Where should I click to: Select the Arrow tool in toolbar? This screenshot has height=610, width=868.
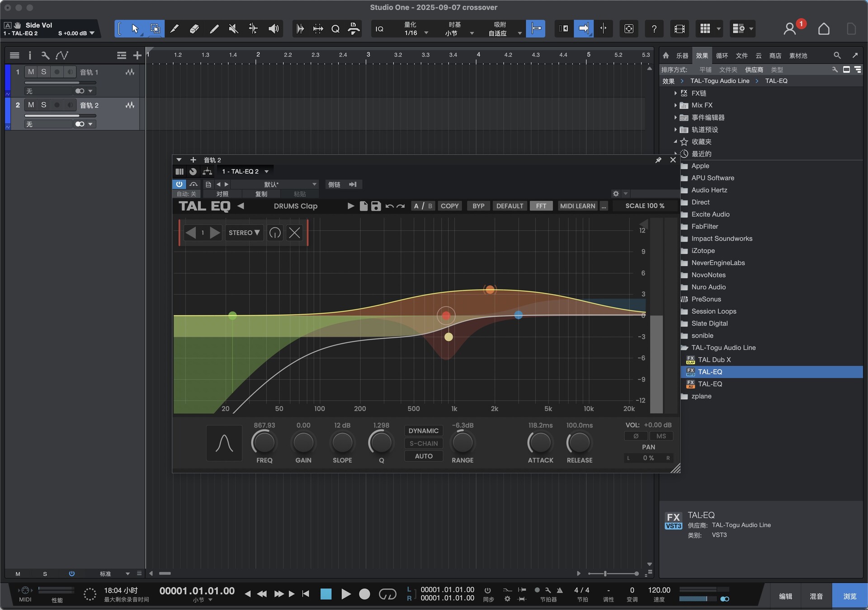(x=135, y=29)
